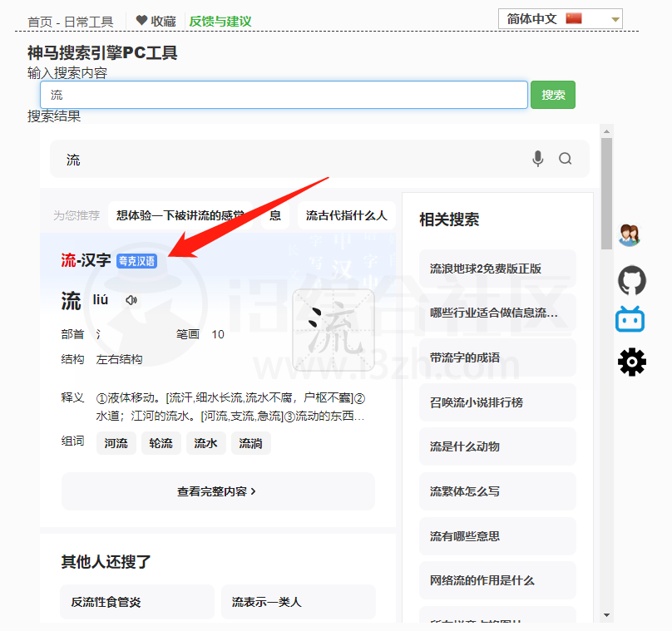Open related search 流是什么动物
Image resolution: width=672 pixels, height=631 pixels.
[497, 446]
